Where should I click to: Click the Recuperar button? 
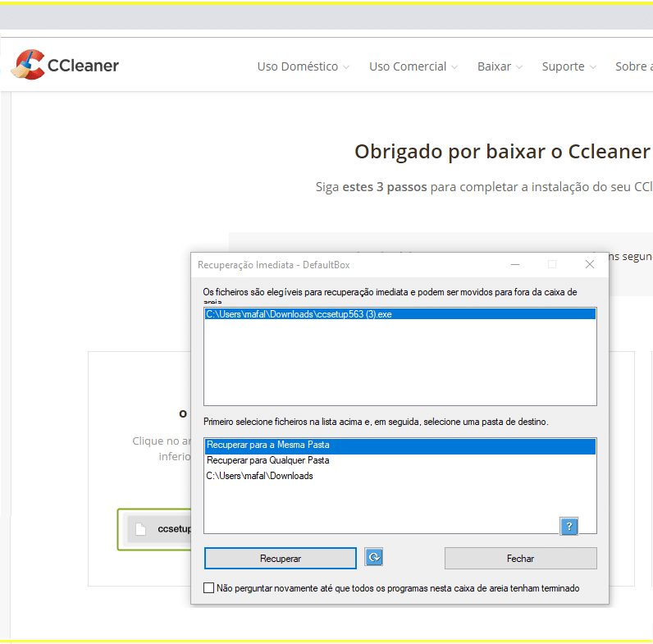(x=281, y=558)
